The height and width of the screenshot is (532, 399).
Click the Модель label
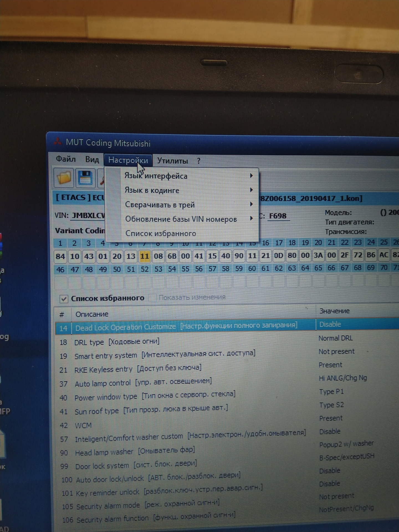[338, 213]
